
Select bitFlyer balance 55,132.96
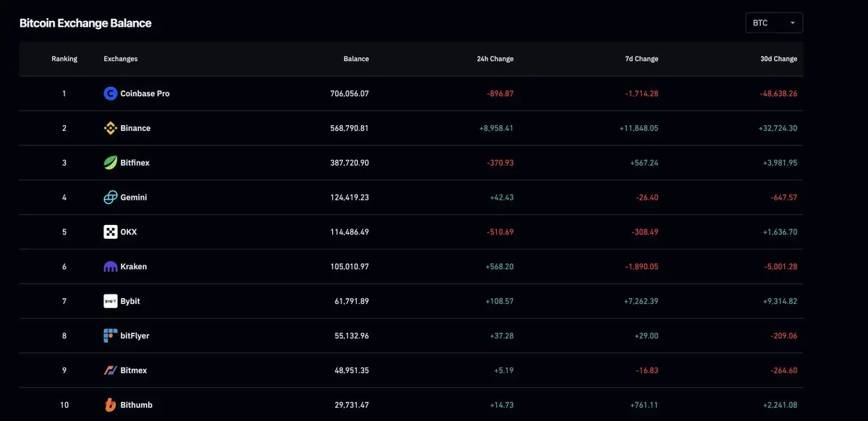(352, 336)
